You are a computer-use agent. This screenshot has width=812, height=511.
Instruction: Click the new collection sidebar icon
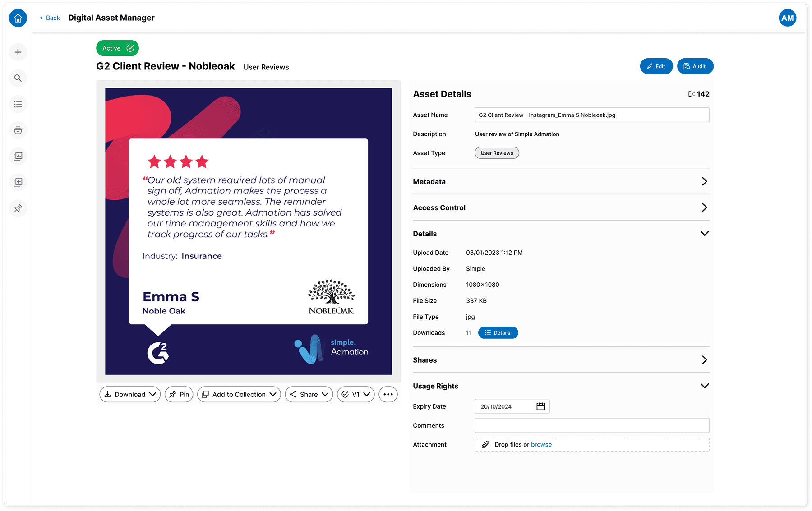18,182
